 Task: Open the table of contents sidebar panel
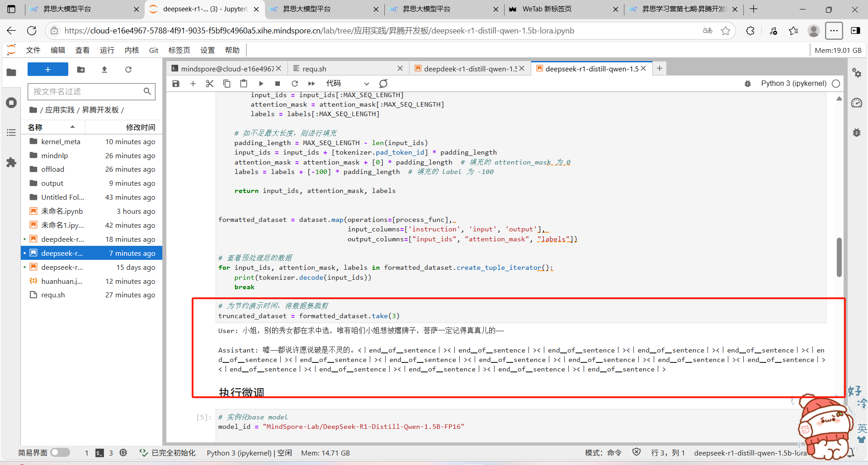[11, 132]
